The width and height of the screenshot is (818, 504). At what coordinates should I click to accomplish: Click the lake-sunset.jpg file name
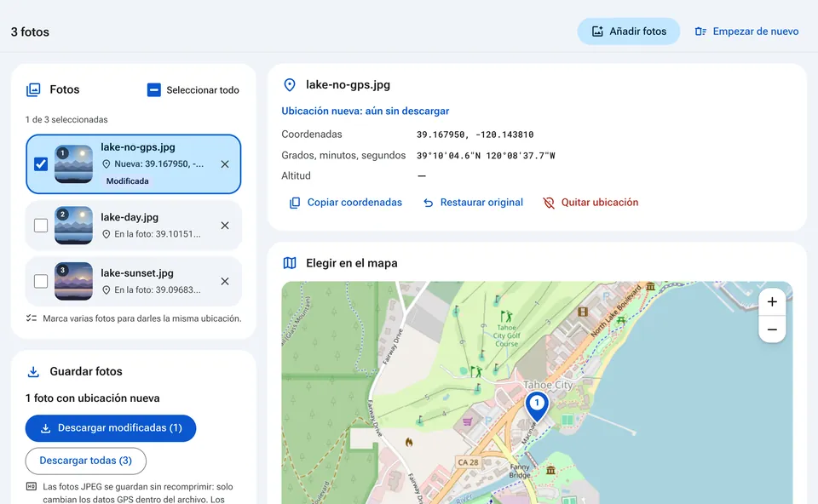[137, 273]
